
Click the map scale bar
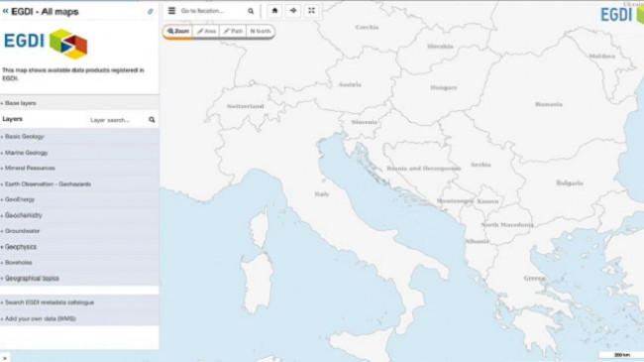(x=621, y=355)
